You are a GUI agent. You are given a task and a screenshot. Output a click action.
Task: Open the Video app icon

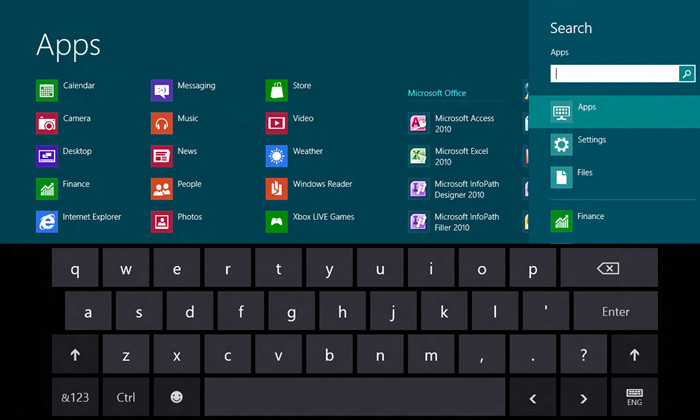click(x=276, y=123)
